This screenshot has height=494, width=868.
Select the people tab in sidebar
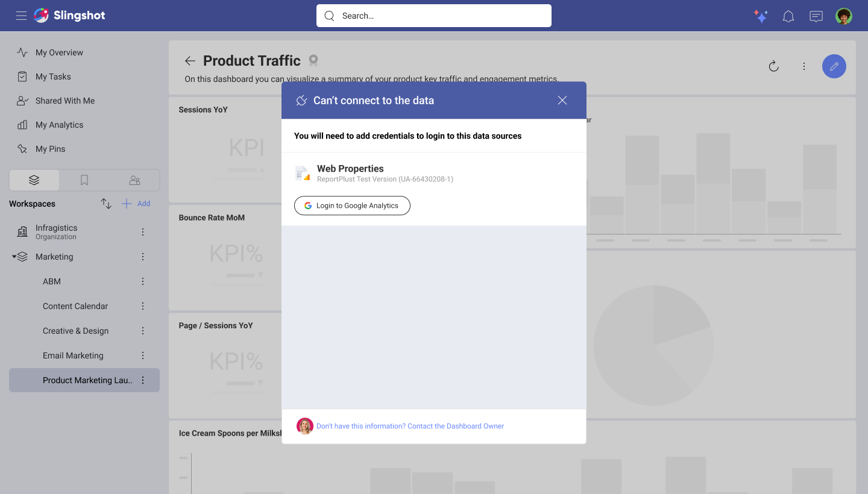(x=135, y=180)
